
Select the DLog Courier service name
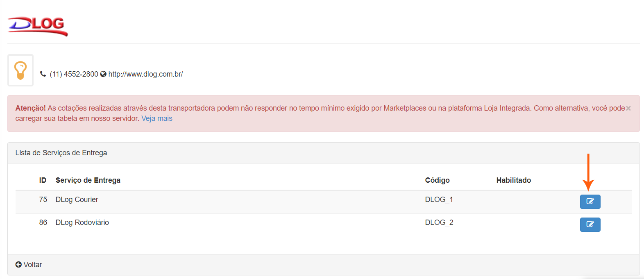point(77,200)
